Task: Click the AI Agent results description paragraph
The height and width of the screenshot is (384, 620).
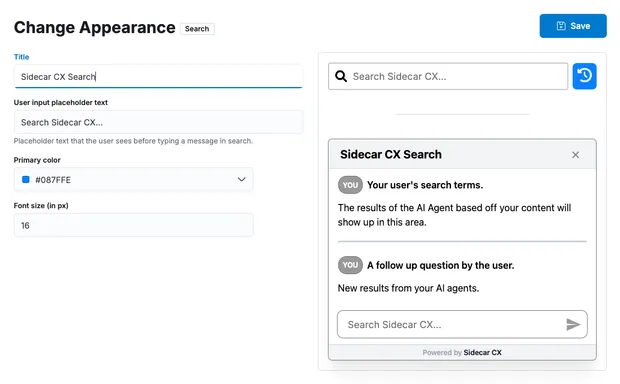Action: click(454, 215)
